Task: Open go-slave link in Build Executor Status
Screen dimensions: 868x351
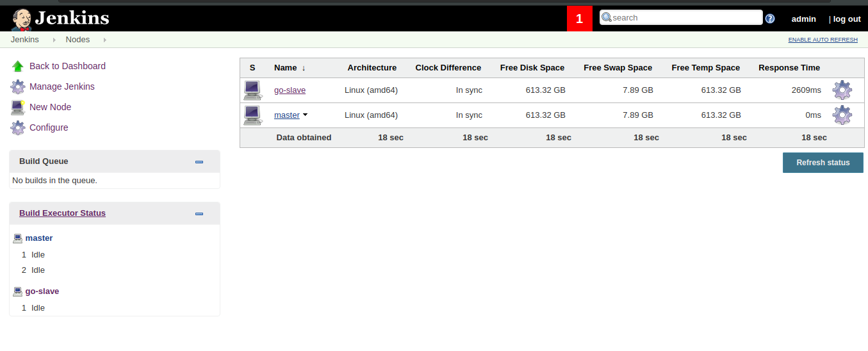Action: tap(42, 291)
